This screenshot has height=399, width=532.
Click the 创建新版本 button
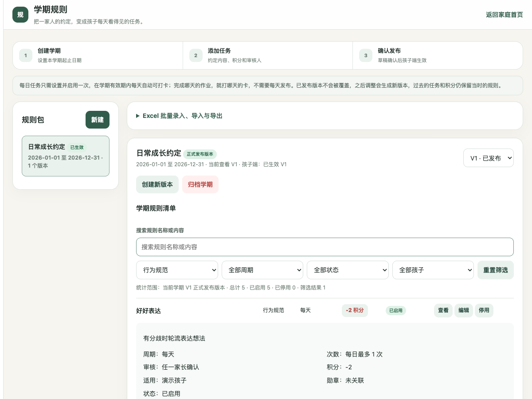point(157,184)
